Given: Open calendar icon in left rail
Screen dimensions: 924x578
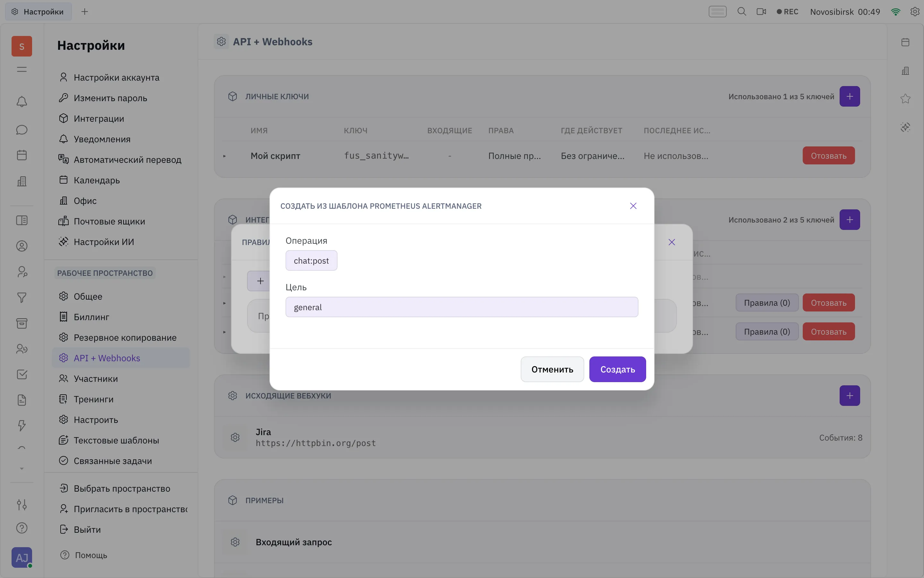Looking at the screenshot, I should point(22,155).
